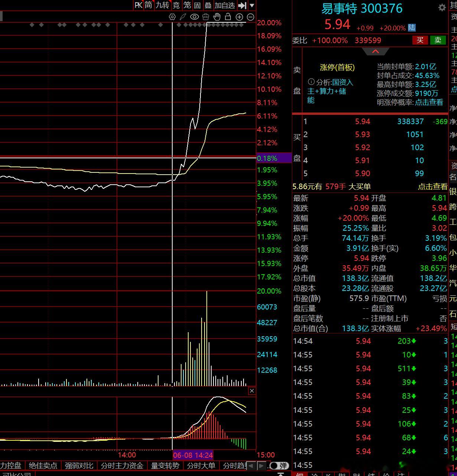
Task: Collapse the limit-up info panel chevron
Action: pos(375,51)
